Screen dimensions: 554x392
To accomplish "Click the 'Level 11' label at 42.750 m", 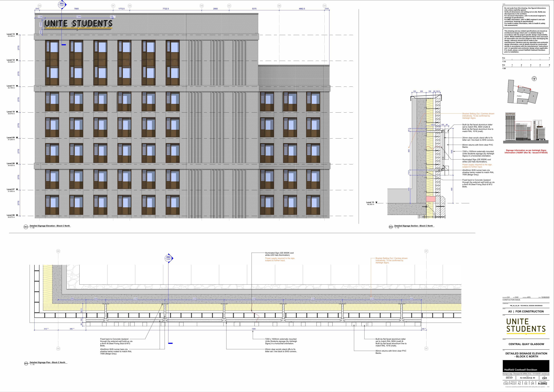I will [11, 86].
